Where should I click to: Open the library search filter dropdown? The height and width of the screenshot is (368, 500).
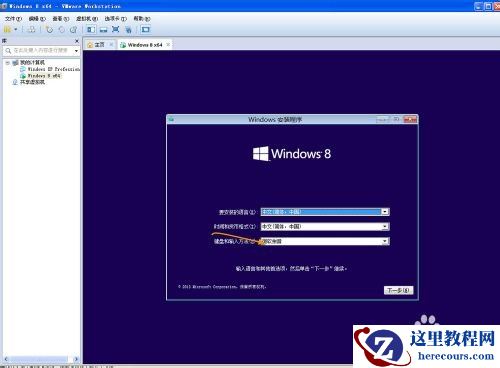77,51
